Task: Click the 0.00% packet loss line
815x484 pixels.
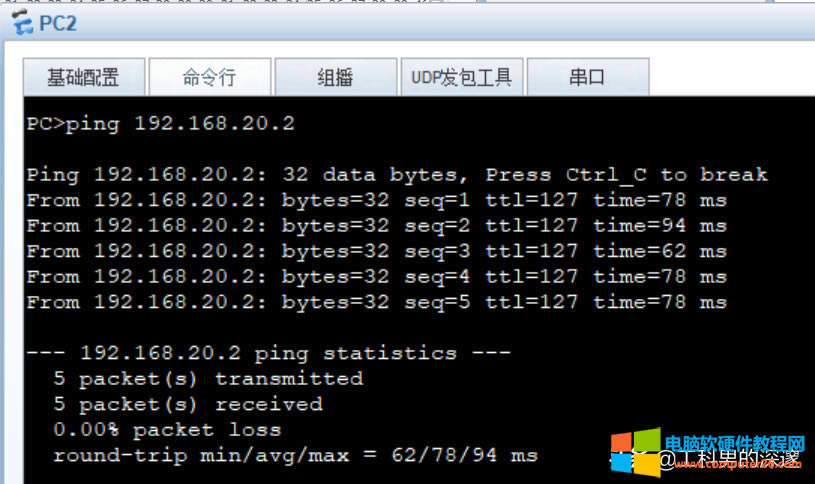Action: [167, 430]
